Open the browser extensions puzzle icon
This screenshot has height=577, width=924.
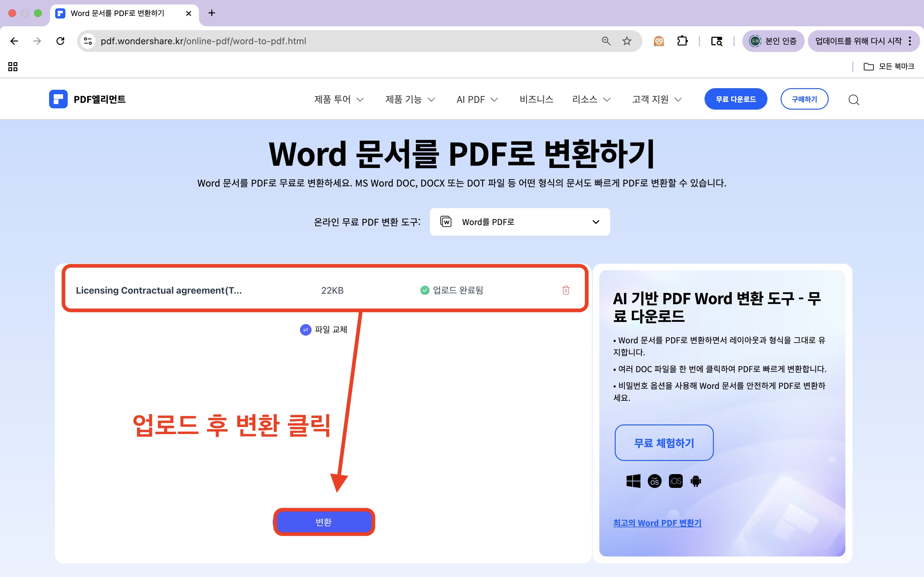[x=682, y=41]
